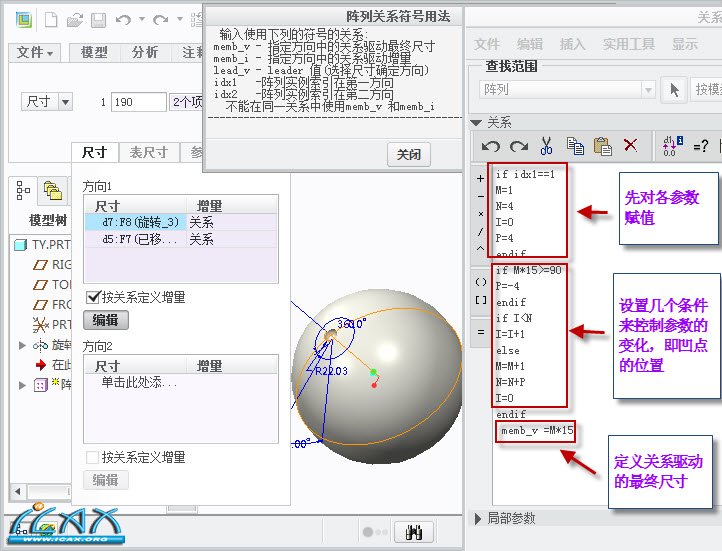Open the undo history dropdown arrow
The height and width of the screenshot is (551, 722).
142,19
